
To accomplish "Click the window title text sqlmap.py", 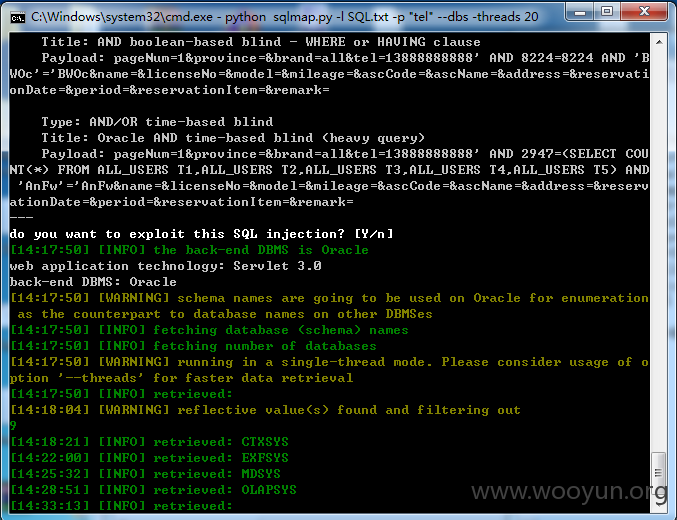I will coord(303,17).
